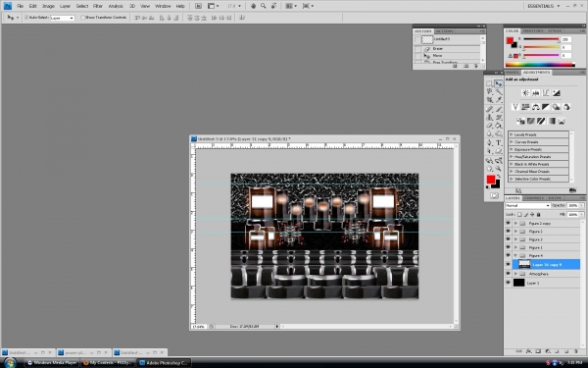Add a Vibrance adjustment
This screenshot has width=588, height=368.
[x=515, y=107]
